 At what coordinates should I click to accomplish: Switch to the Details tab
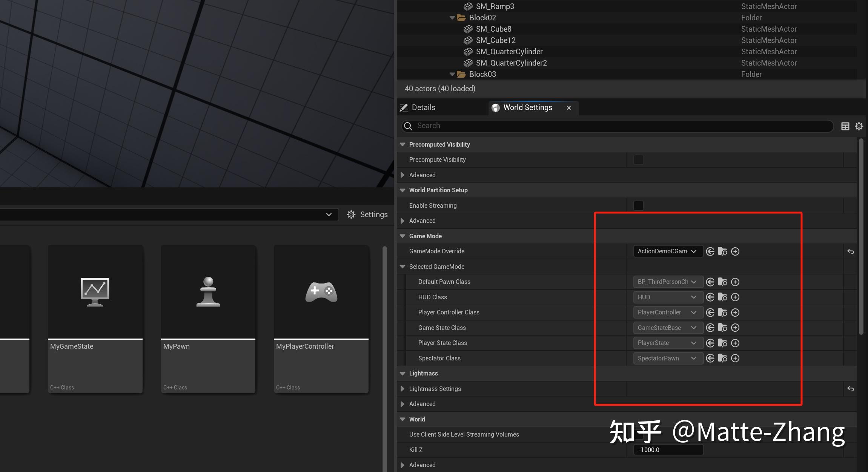click(423, 107)
